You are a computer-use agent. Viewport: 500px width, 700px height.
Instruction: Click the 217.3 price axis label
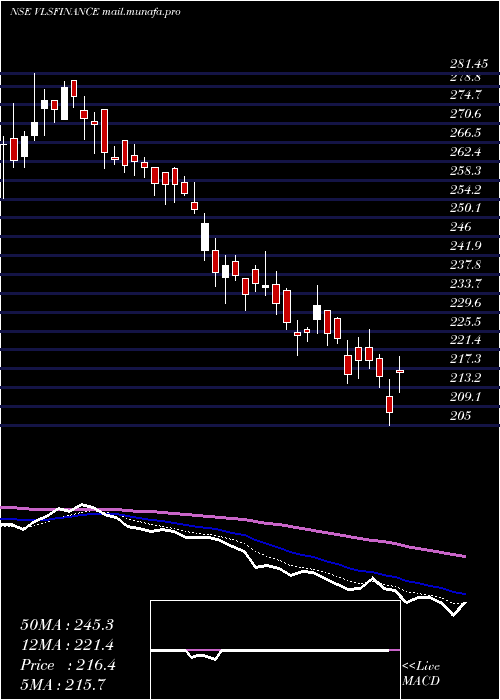tap(466, 359)
